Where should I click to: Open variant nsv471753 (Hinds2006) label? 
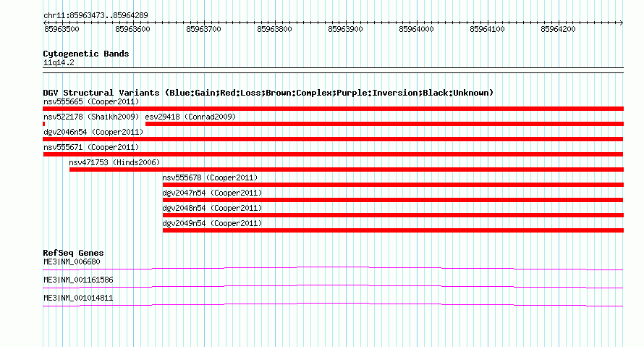[x=114, y=162]
